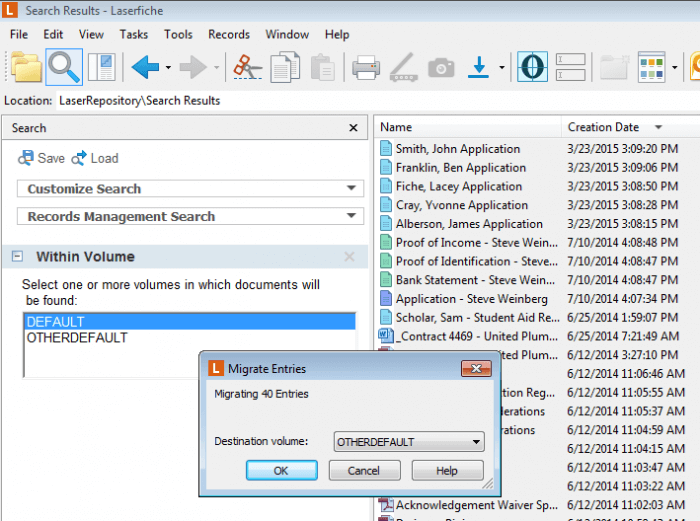Select Cray, Yvonne Application entry
This screenshot has width=700, height=521.
(462, 205)
